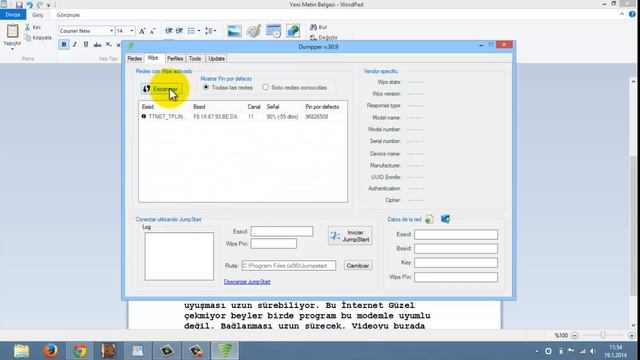Viewport: 640px width, 360px height.
Task: Switch to the Wps tab in Dumpper
Action: tap(153, 58)
